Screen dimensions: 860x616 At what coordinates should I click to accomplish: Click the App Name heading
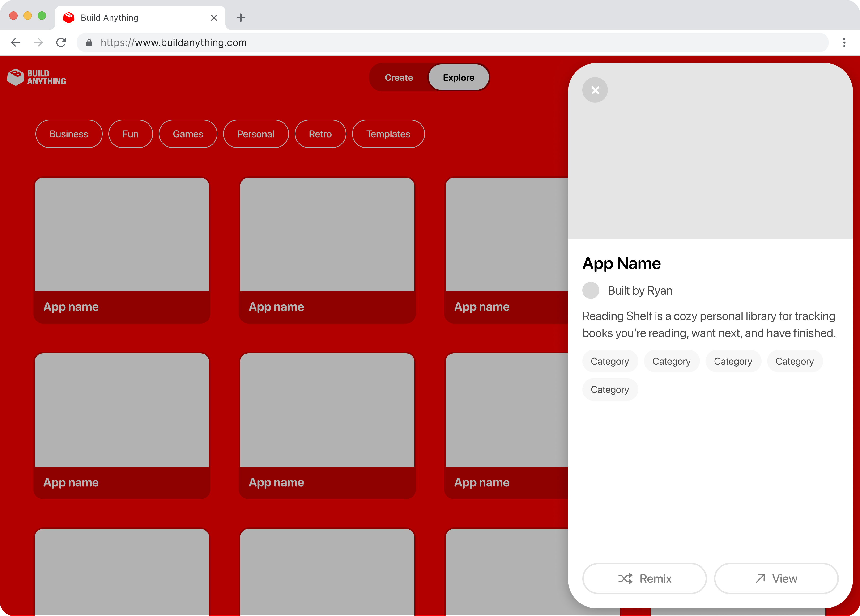(x=622, y=263)
